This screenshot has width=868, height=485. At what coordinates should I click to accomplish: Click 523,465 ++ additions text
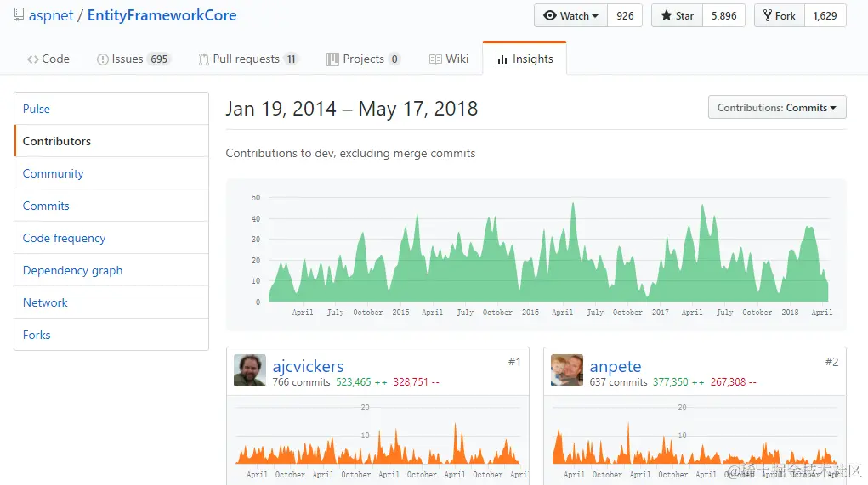(361, 382)
